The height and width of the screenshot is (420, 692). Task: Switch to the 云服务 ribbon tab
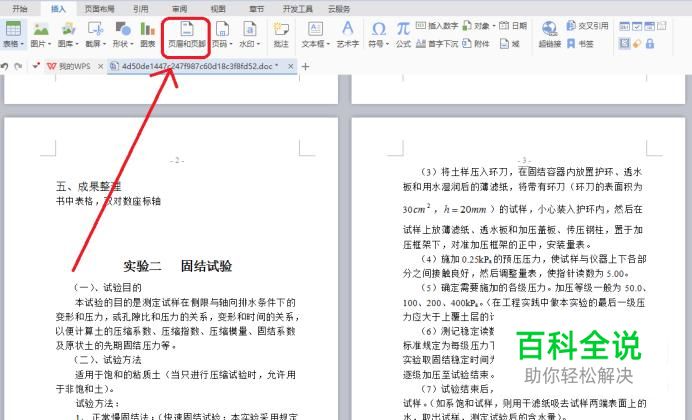339,8
